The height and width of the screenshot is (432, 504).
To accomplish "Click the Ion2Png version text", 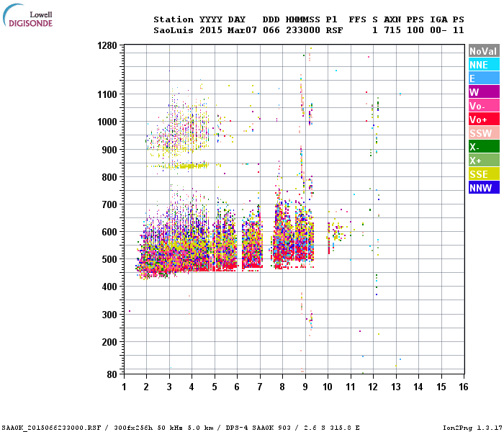I will click(x=472, y=428).
